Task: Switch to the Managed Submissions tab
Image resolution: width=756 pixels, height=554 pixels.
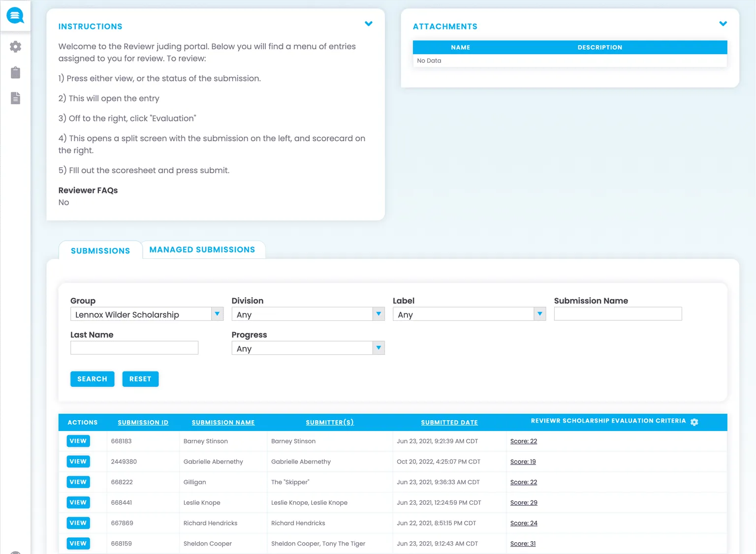Action: pos(202,250)
